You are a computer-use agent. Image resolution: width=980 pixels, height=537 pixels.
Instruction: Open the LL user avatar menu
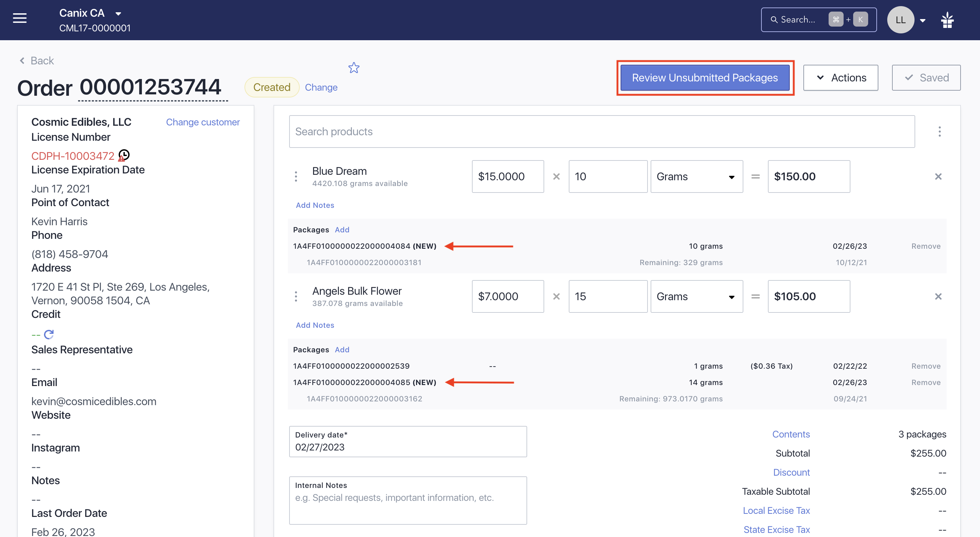(901, 20)
